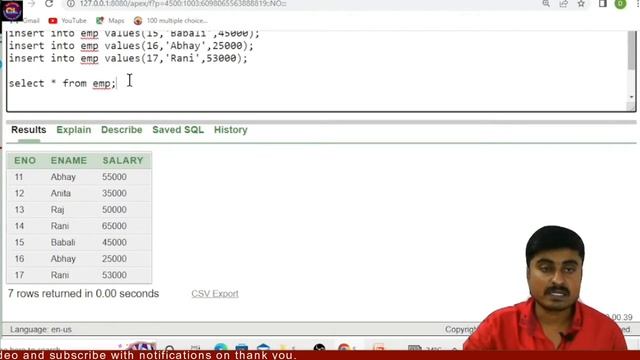640x360 pixels.
Task: Click the zoom magnifier icon in address bar
Action: click(x=546, y=4)
